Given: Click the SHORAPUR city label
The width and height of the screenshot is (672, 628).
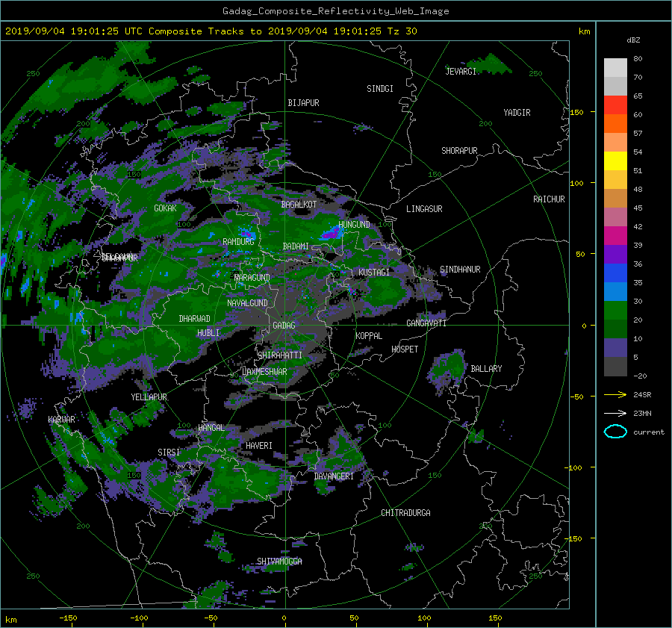Looking at the screenshot, I should (459, 151).
